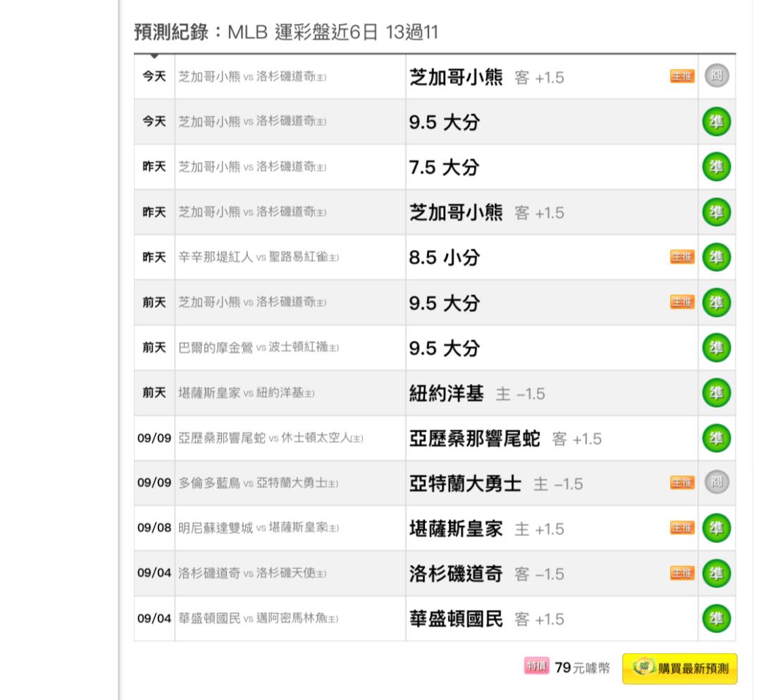Click the 09/08 date cell

point(154,527)
